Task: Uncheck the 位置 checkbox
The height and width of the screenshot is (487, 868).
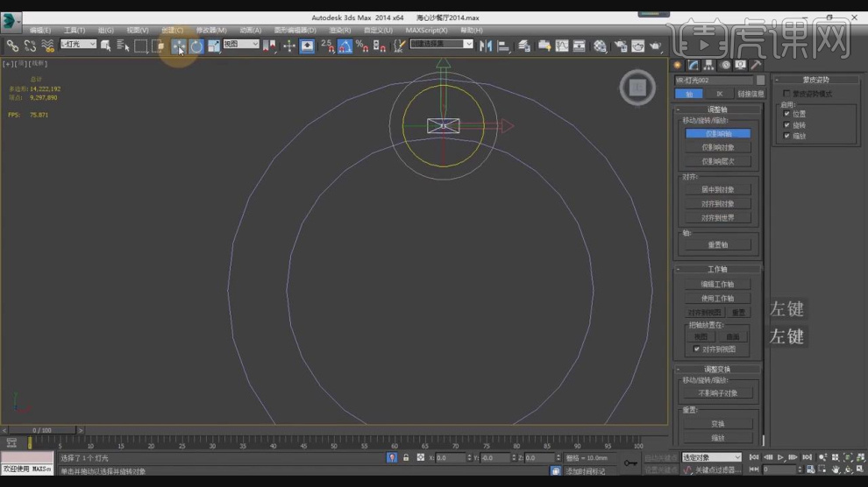Action: tap(786, 114)
